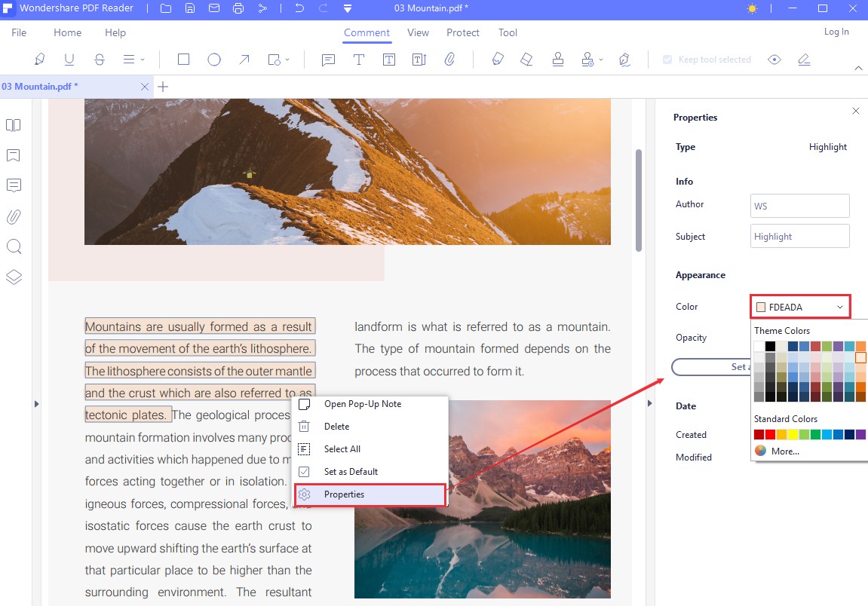Select the Oval shape tool
Screen dimensions: 868x606
tap(214, 59)
